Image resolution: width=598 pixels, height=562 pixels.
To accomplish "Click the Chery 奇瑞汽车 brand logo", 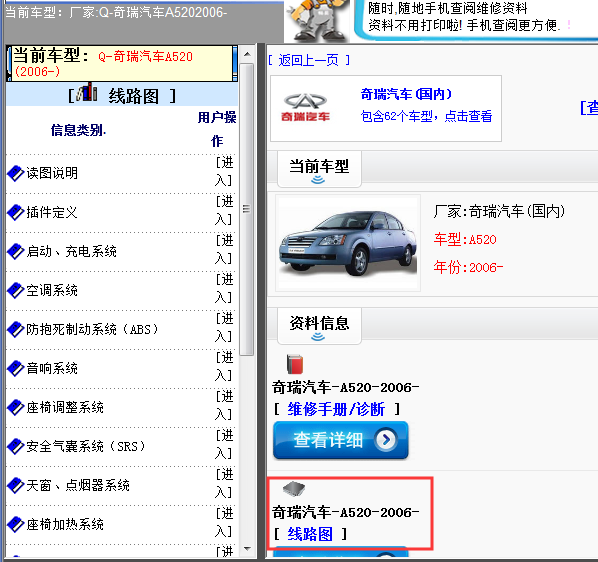I will (x=305, y=108).
